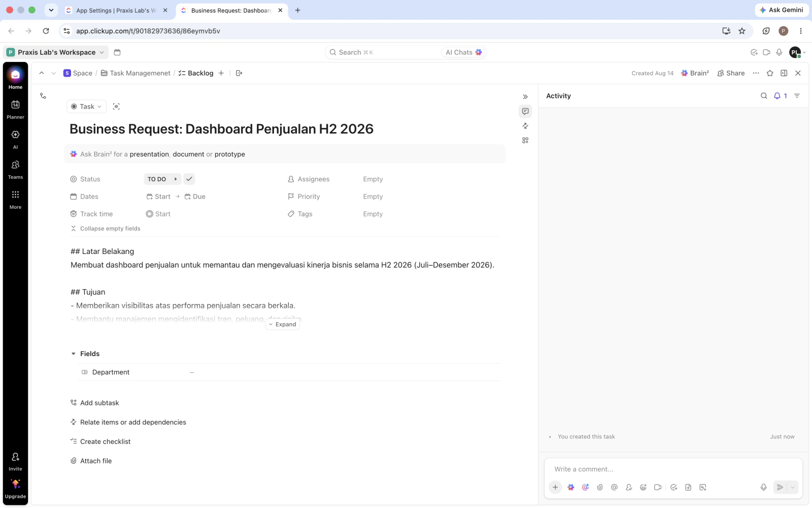
Task: Switch the task layout view icon
Action: tap(784, 73)
